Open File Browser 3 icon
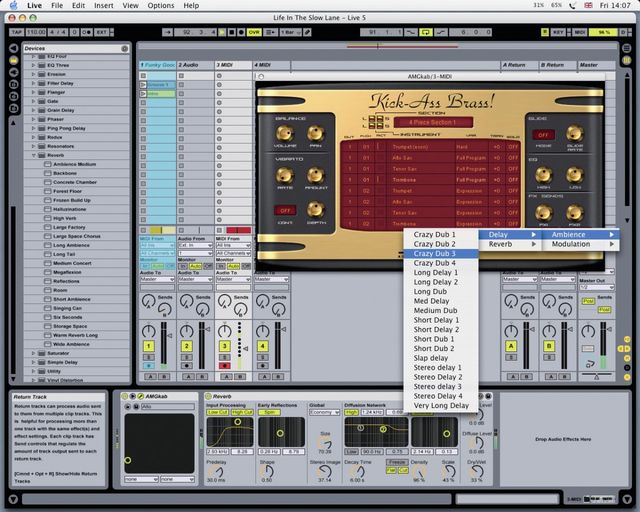640x512 pixels. (x=13, y=109)
